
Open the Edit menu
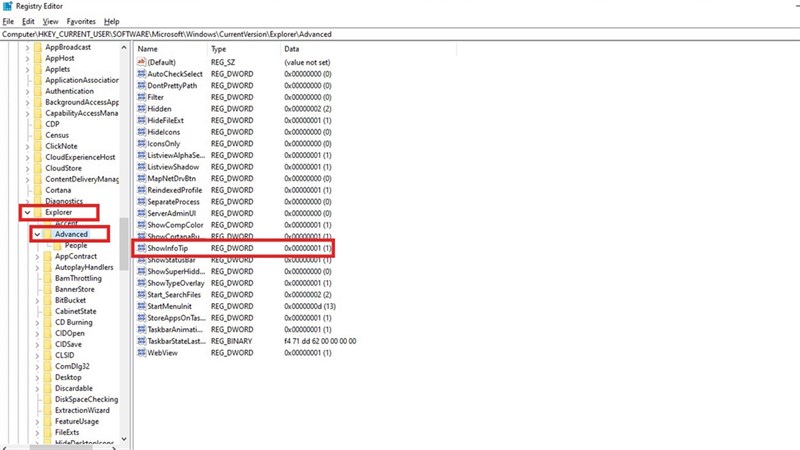click(x=28, y=21)
